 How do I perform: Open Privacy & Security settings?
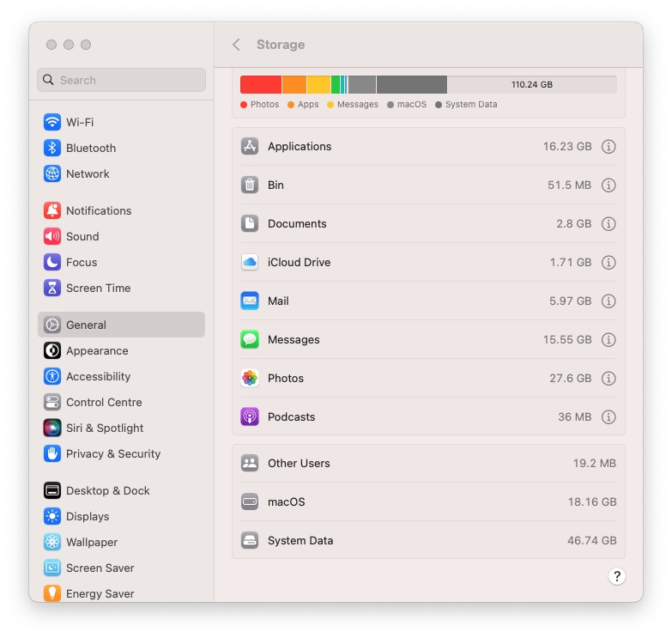(x=121, y=453)
